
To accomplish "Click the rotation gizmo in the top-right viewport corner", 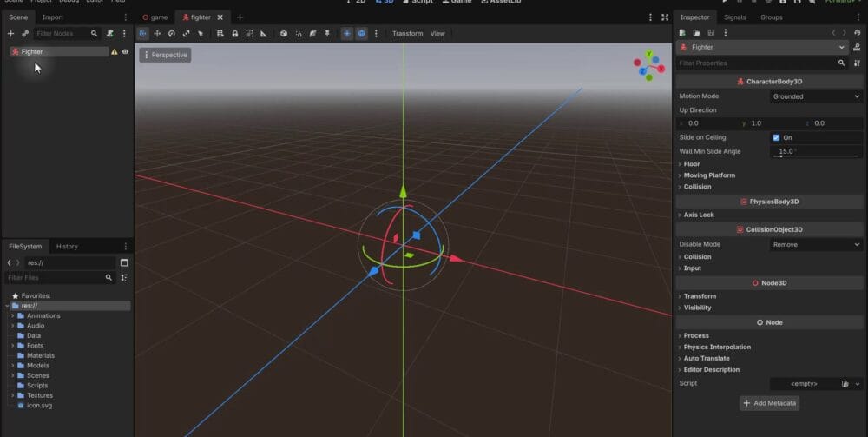I will click(x=648, y=67).
